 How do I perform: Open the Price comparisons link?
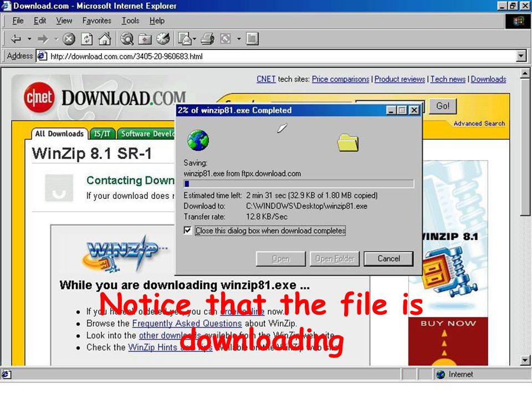pos(340,79)
